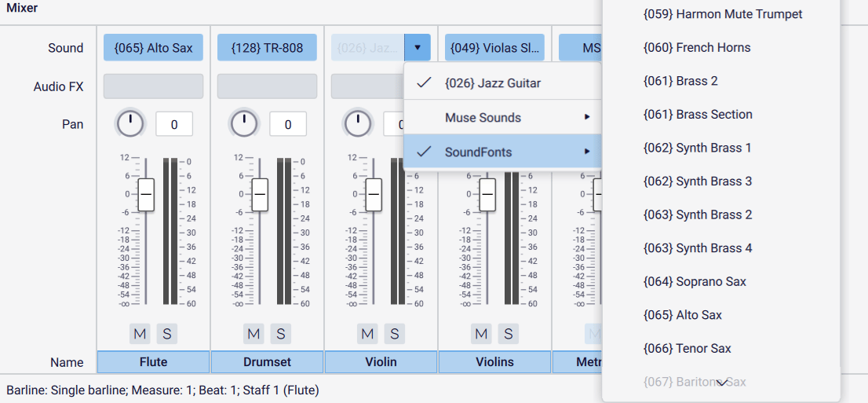The width and height of the screenshot is (868, 403).
Task: Select the Flute channel name strip
Action: click(x=153, y=362)
